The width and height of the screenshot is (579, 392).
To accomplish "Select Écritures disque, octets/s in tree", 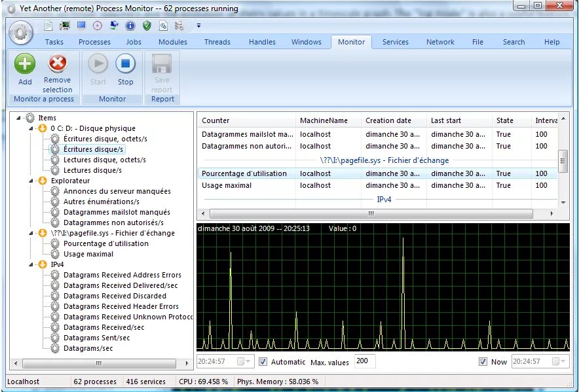I will tap(105, 139).
